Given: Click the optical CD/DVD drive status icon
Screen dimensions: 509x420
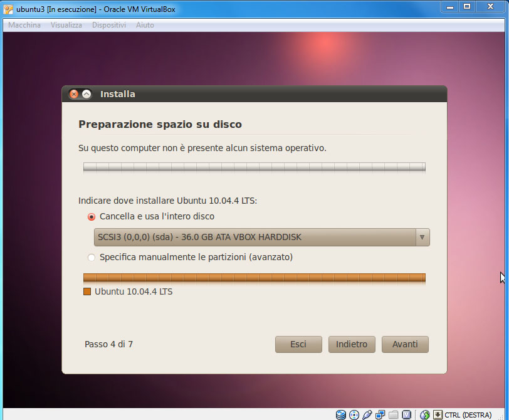Looking at the screenshot, I should click(x=354, y=415).
